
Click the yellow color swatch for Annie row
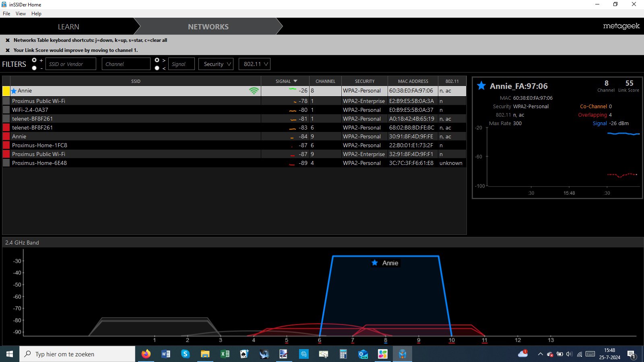pyautogui.click(x=6, y=91)
